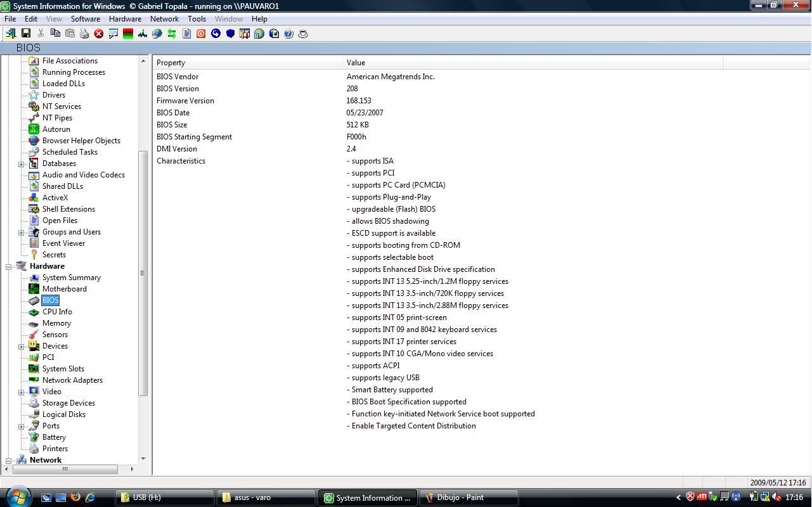The height and width of the screenshot is (507, 812).
Task: Select CPU Info in the tree
Action: (57, 312)
